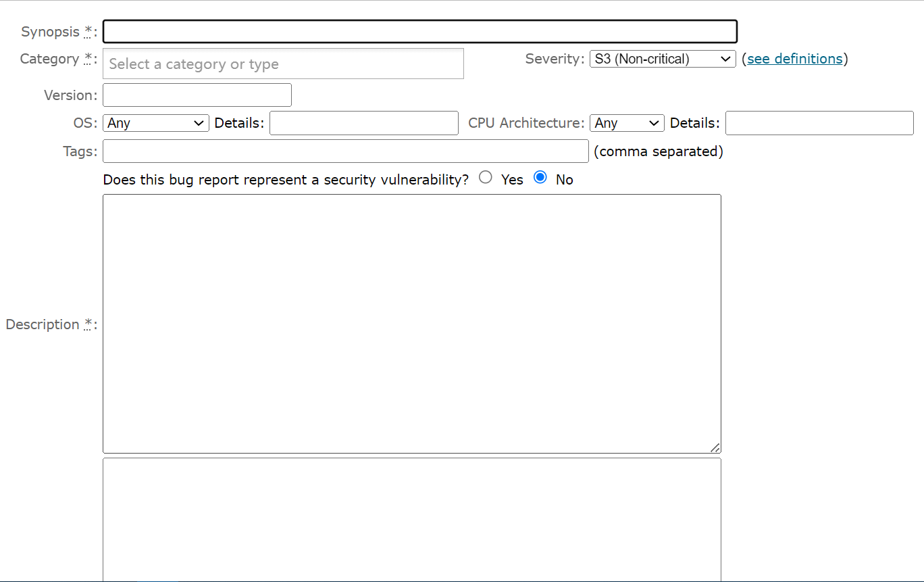
Task: Click the Synopsis label
Action: click(59, 32)
